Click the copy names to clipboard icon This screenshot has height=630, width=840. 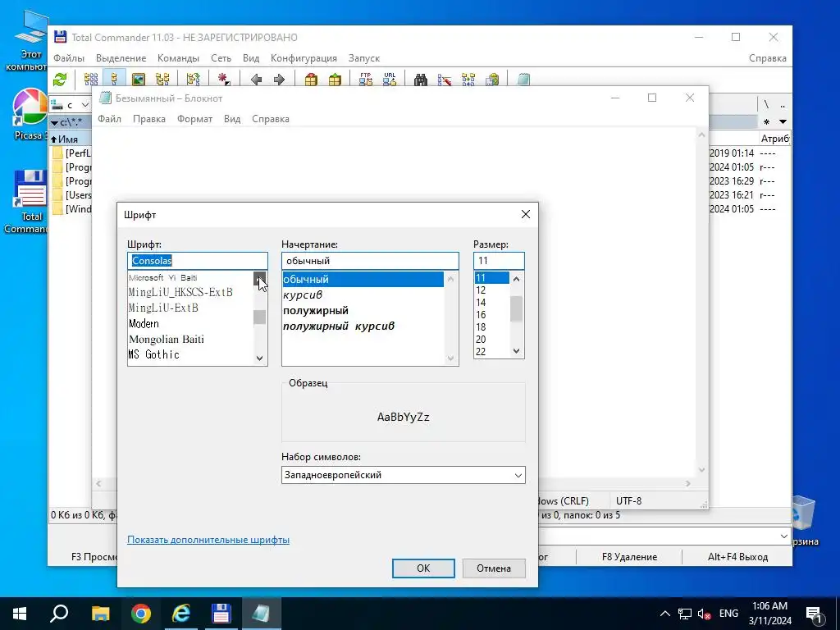tap(492, 80)
